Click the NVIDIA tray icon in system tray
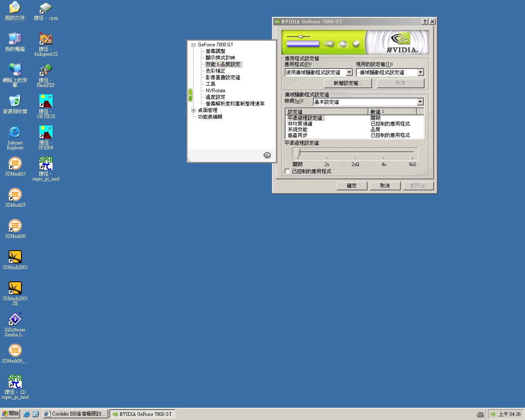Image resolution: width=525 pixels, height=420 pixels. click(x=493, y=414)
